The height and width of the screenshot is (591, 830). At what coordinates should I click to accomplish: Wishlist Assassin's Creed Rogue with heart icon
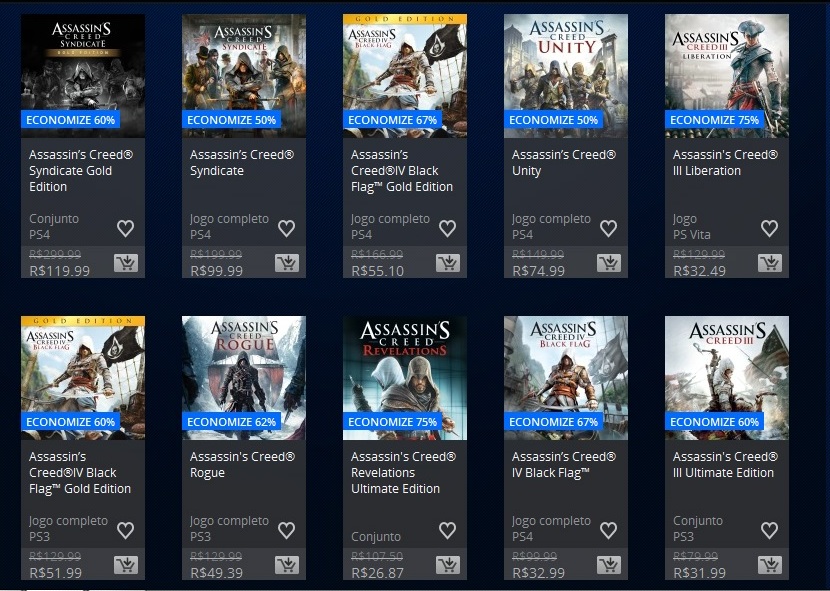pos(286,530)
